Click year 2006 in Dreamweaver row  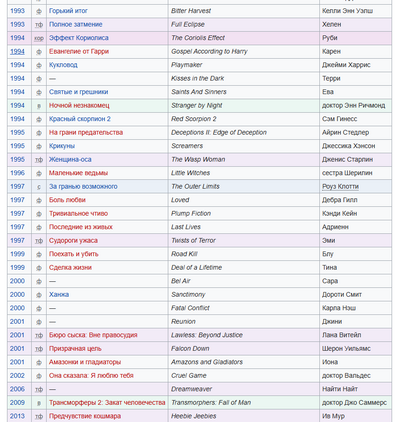[x=17, y=389]
